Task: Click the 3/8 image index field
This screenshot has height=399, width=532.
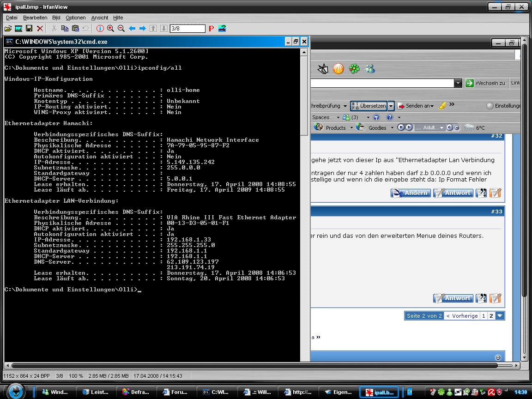Action: 187,29
